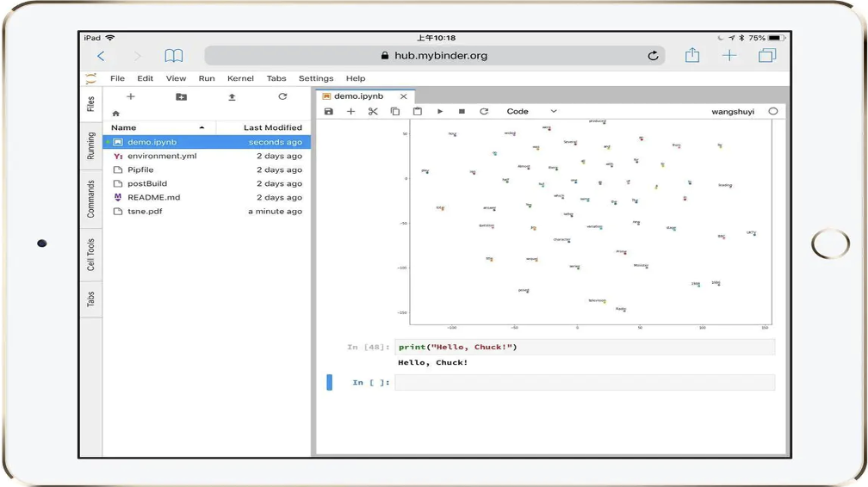Refresh the file browser list
This screenshot has height=487, width=868.
tap(282, 96)
